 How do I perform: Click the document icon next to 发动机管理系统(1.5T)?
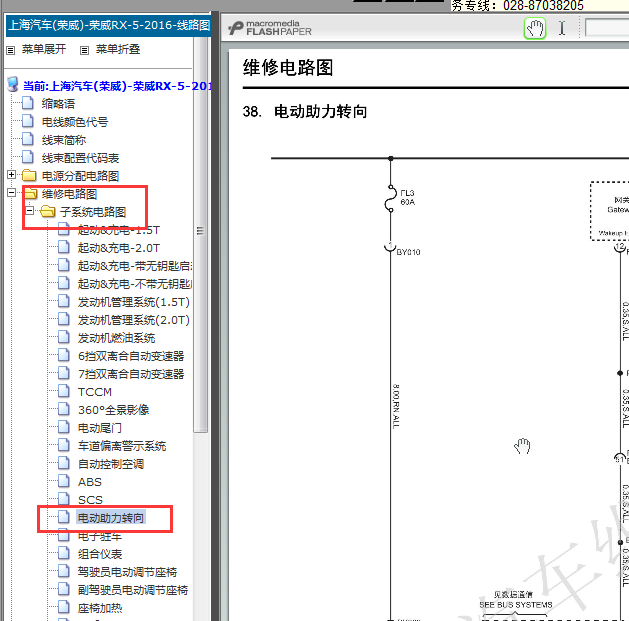[x=64, y=301]
